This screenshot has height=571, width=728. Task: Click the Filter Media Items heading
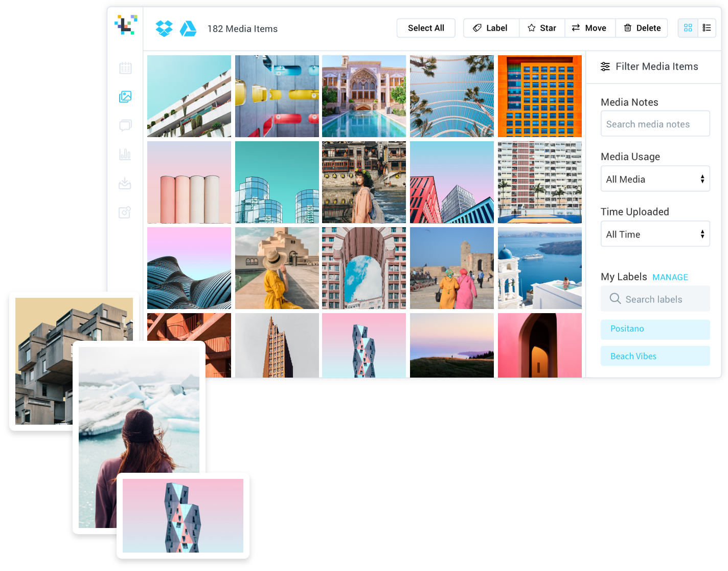click(x=656, y=67)
